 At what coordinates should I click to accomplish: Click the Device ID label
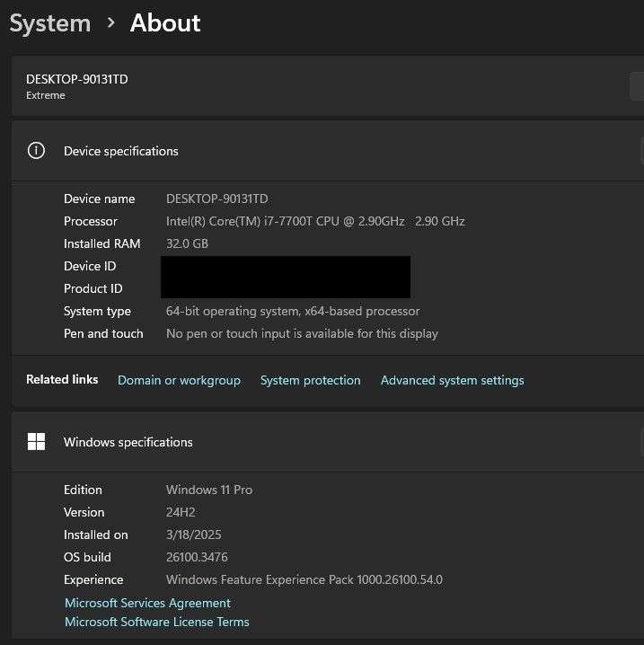pyautogui.click(x=90, y=267)
